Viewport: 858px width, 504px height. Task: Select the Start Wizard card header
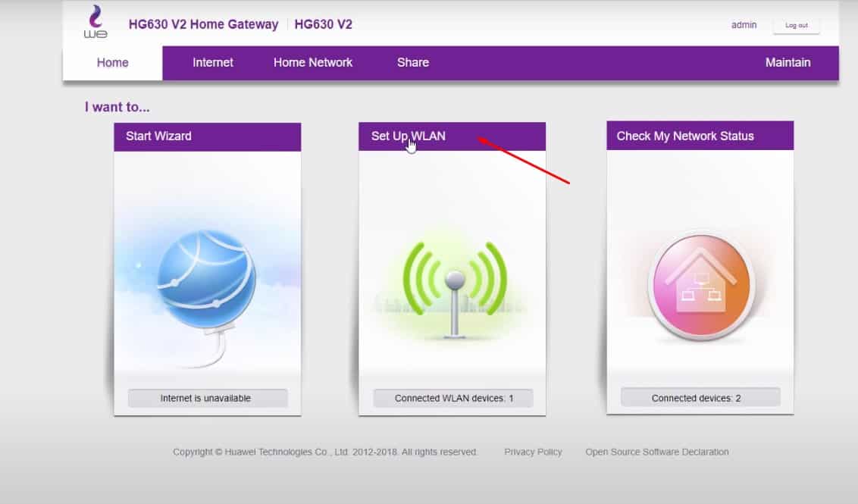click(208, 136)
